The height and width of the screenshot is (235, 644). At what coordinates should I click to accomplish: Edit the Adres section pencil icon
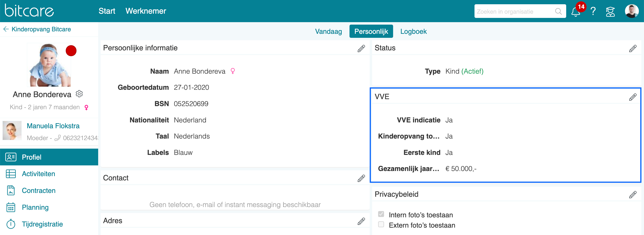point(361,221)
